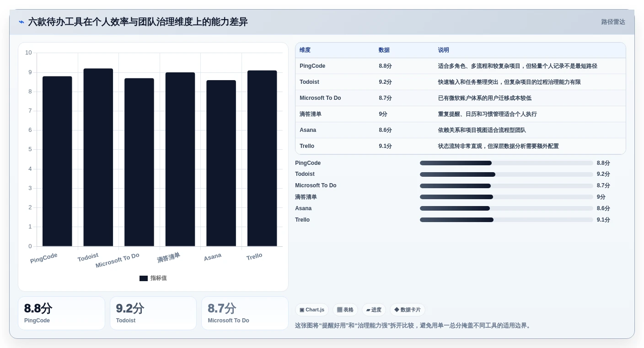Click the 路径雷达 label in the header

point(613,22)
